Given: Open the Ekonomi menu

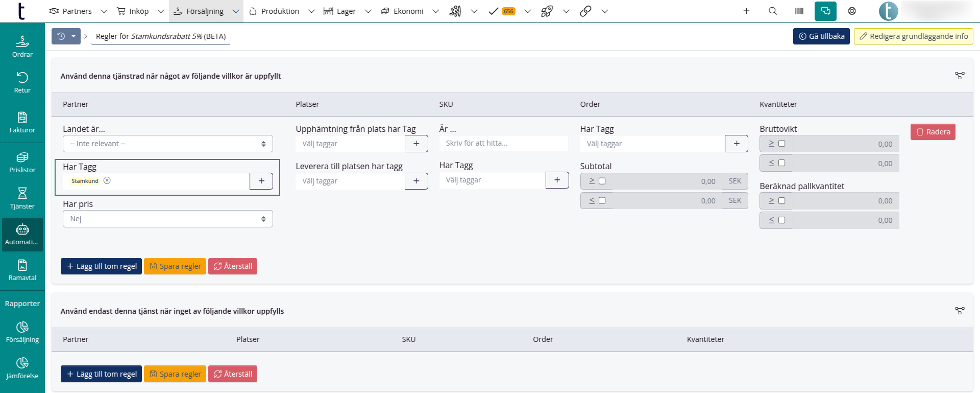Looking at the screenshot, I should (x=408, y=11).
